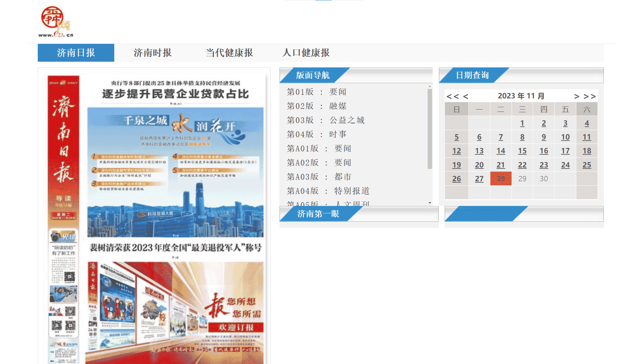Viewport: 641px width, 364px height.
Task: Select November 5 in the calendar
Action: 457,137
